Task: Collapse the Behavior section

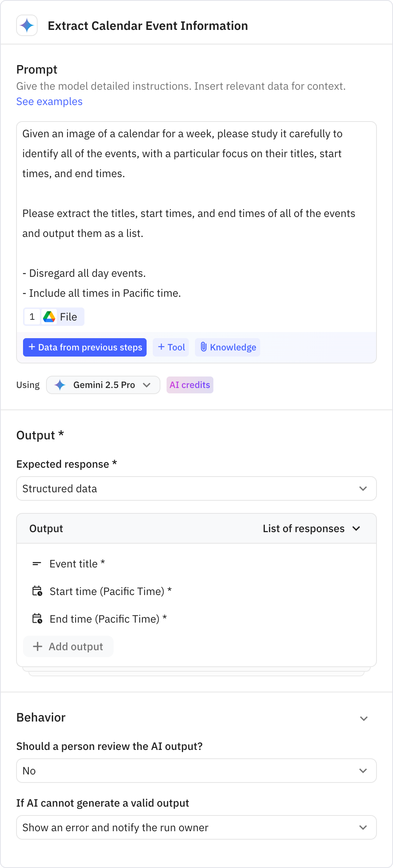Action: 364,717
